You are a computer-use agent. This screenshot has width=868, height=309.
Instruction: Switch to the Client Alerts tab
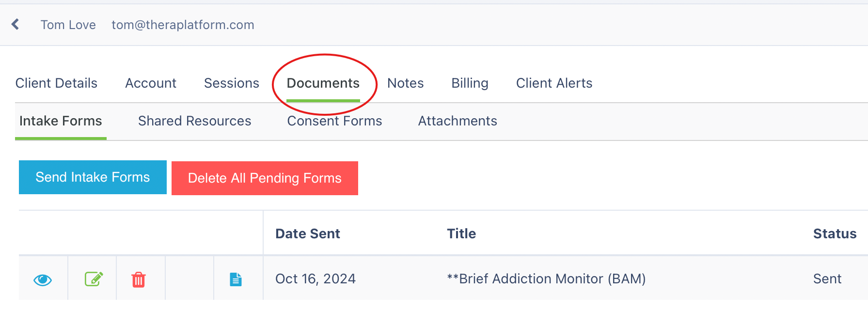pos(554,83)
